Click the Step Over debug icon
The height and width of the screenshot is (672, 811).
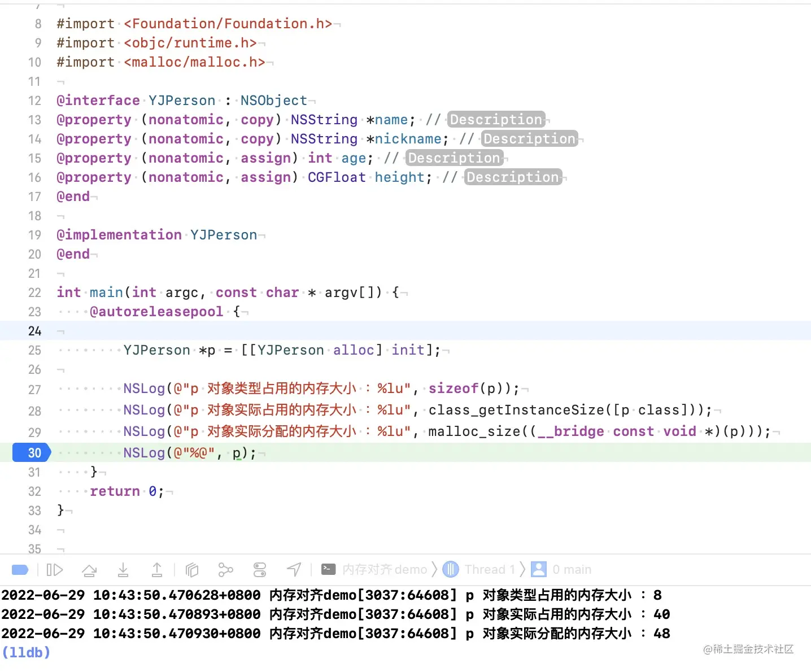coord(89,570)
